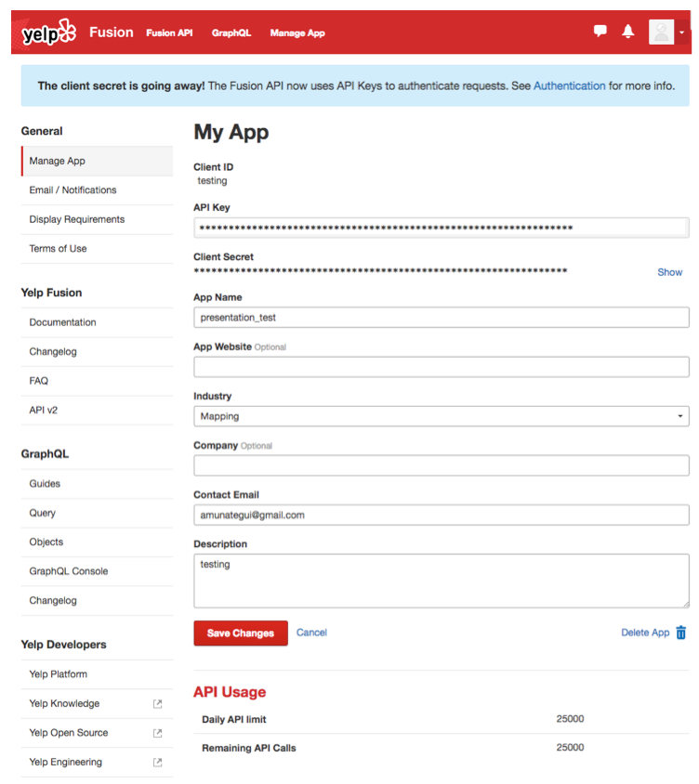
Task: Open the GraphQL menu in header
Action: 231,33
